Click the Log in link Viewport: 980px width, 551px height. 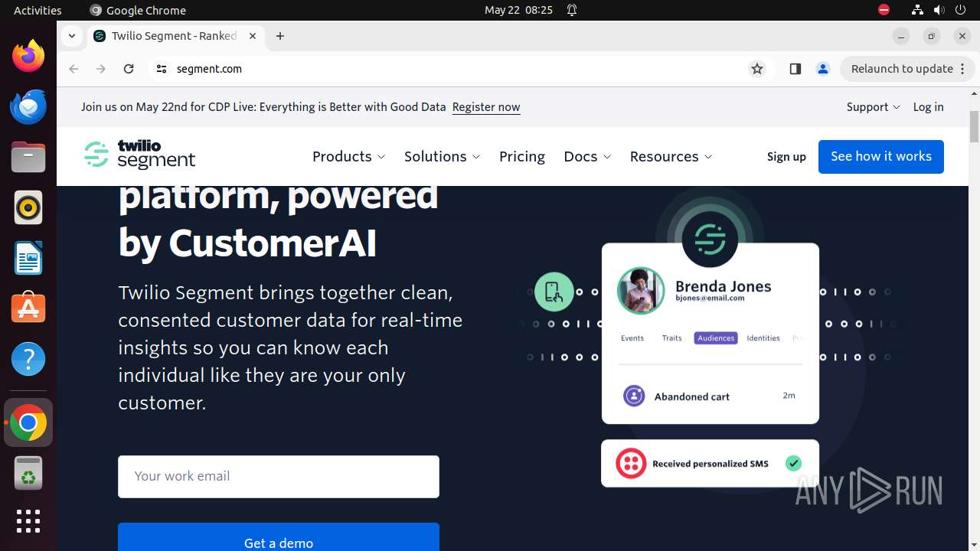coord(928,107)
